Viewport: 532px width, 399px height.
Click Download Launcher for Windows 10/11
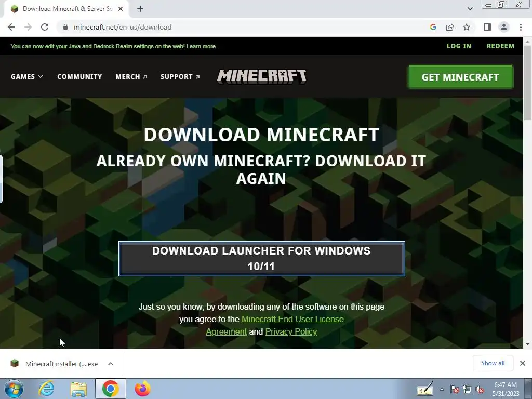[262, 259]
